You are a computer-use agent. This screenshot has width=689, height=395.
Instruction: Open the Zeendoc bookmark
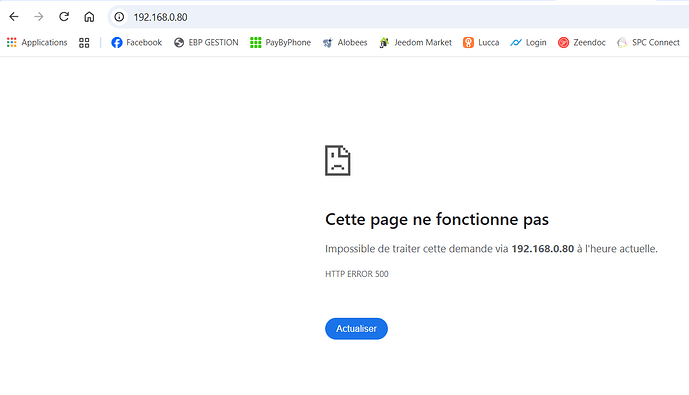click(582, 43)
